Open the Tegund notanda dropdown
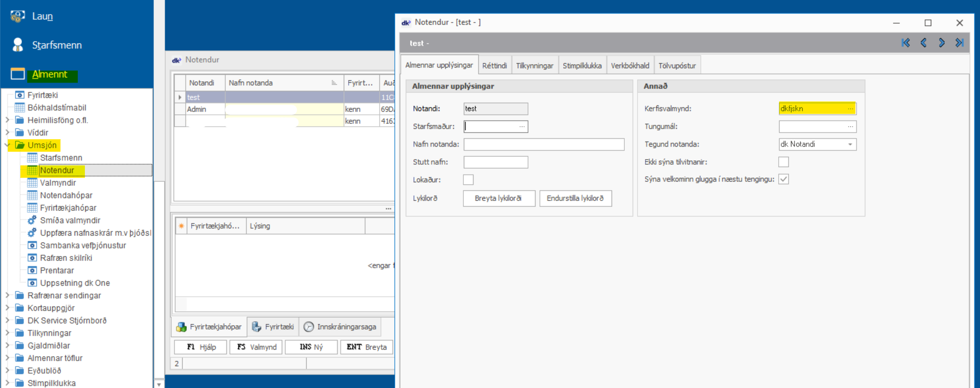 click(850, 144)
